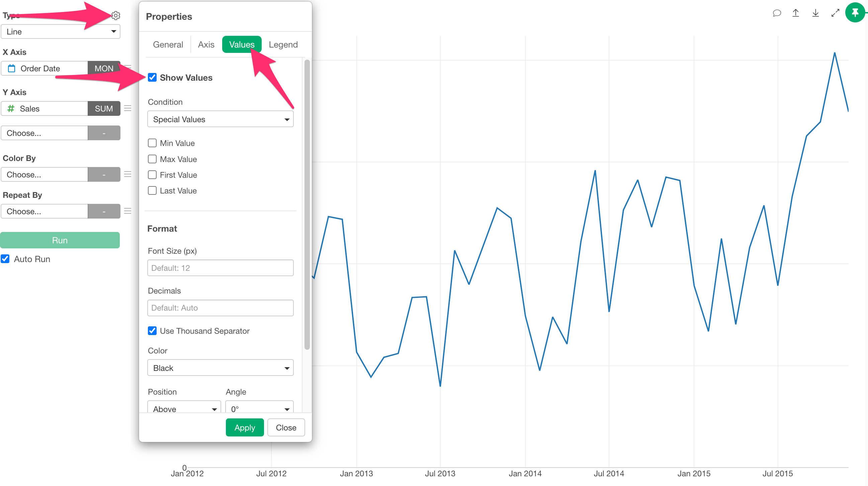Click the Apply button
The height and width of the screenshot is (486, 868).
[245, 427]
